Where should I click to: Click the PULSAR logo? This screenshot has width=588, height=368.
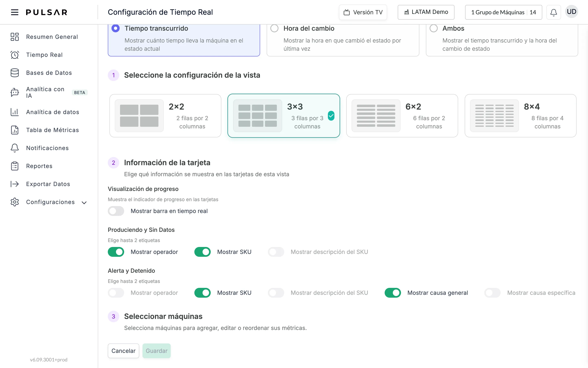(46, 12)
